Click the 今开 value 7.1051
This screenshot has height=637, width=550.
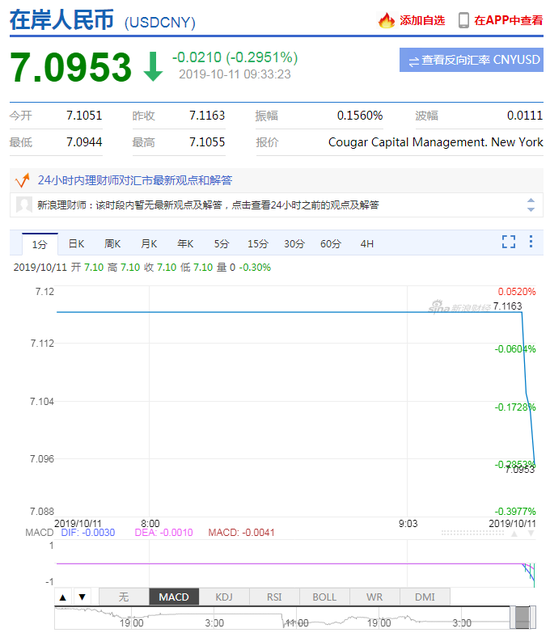[84, 116]
